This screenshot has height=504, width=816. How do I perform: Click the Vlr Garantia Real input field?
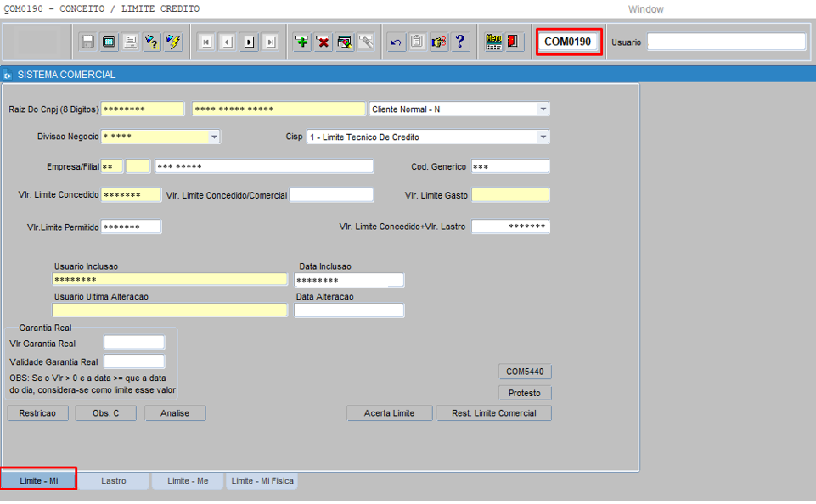click(x=133, y=343)
